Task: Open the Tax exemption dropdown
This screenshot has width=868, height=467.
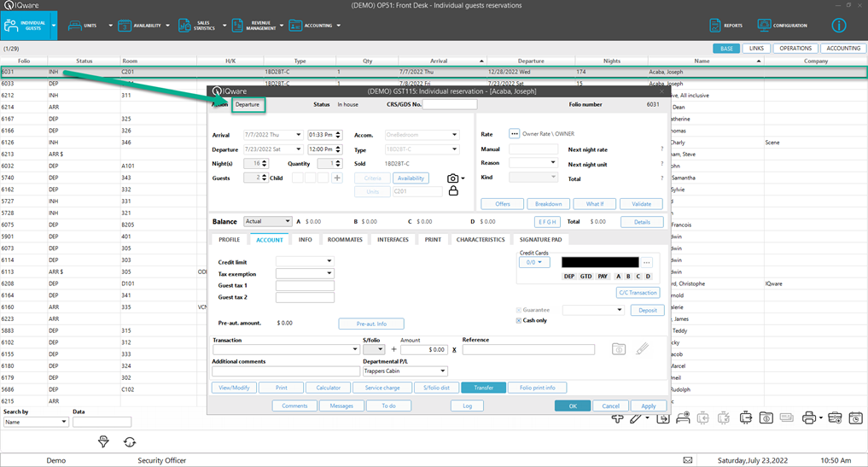Action: click(305, 273)
